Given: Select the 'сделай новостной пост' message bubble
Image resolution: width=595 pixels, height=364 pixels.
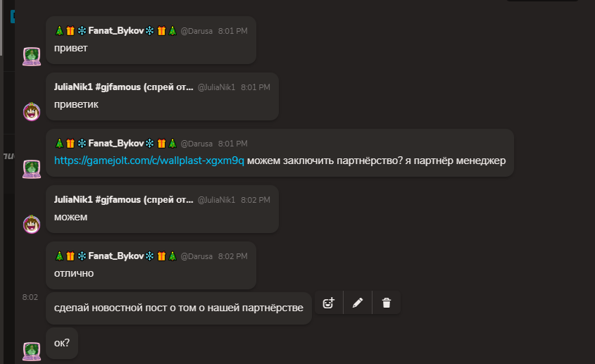Looking at the screenshot, I should pyautogui.click(x=179, y=308).
